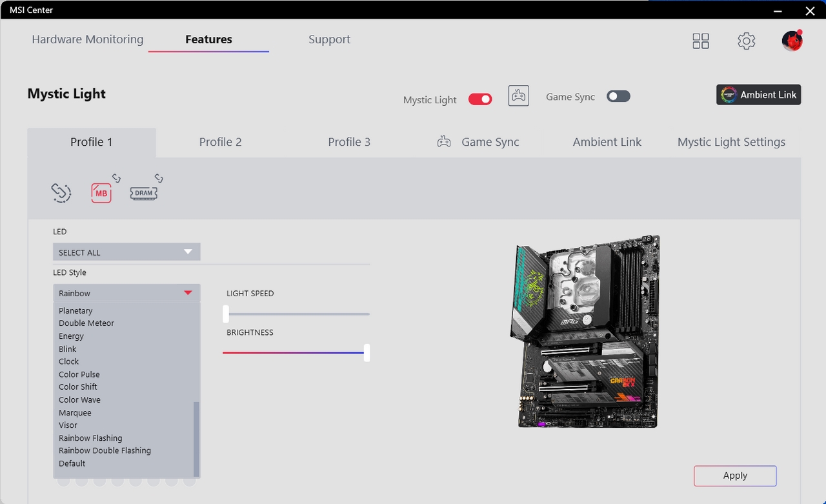Enable the Game Sync switch
This screenshot has width=826, height=504.
coord(618,96)
